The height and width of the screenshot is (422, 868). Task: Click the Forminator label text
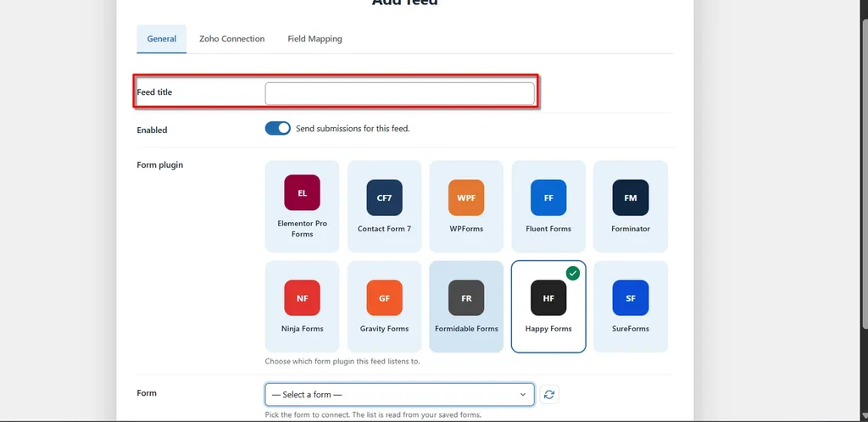coord(631,229)
